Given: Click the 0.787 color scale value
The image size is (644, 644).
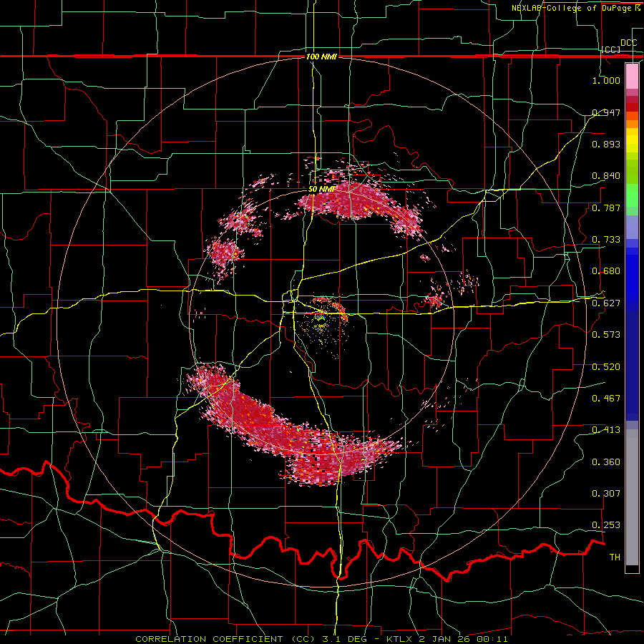Looking at the screenshot, I should click(x=606, y=208).
